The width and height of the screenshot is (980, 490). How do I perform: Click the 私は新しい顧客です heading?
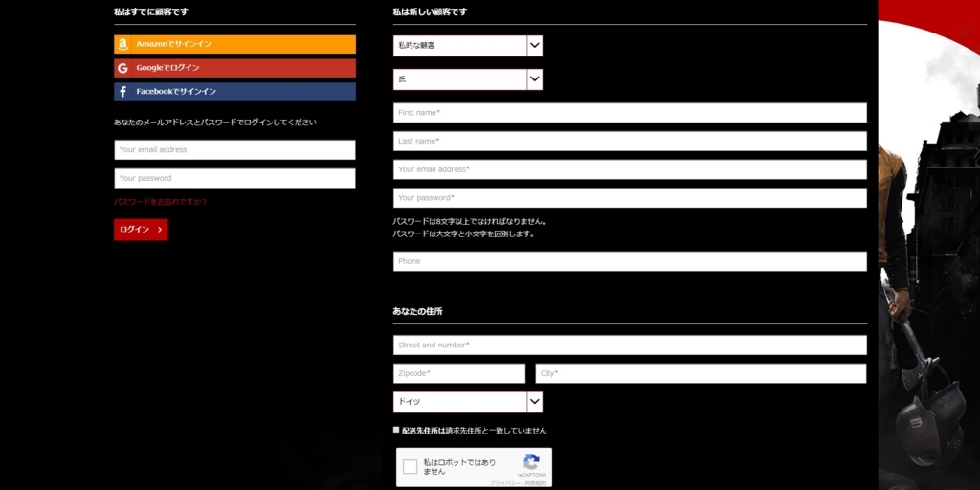(430, 11)
